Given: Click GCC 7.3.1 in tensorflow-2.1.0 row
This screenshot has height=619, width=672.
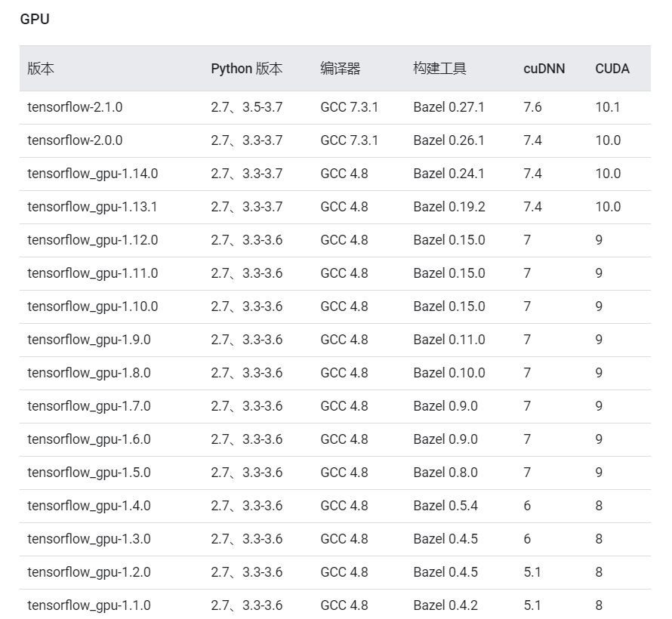Looking at the screenshot, I should tap(350, 107).
